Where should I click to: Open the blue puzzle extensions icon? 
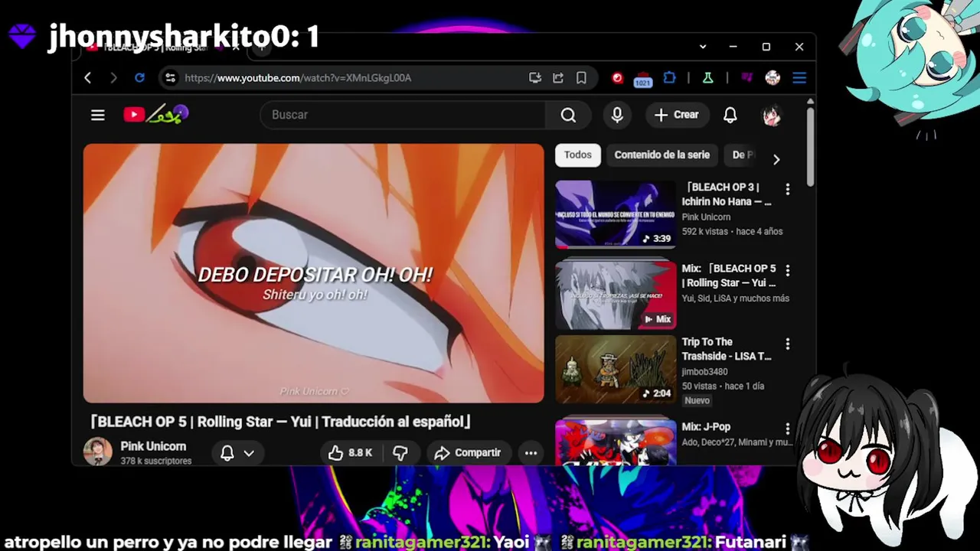click(x=670, y=78)
